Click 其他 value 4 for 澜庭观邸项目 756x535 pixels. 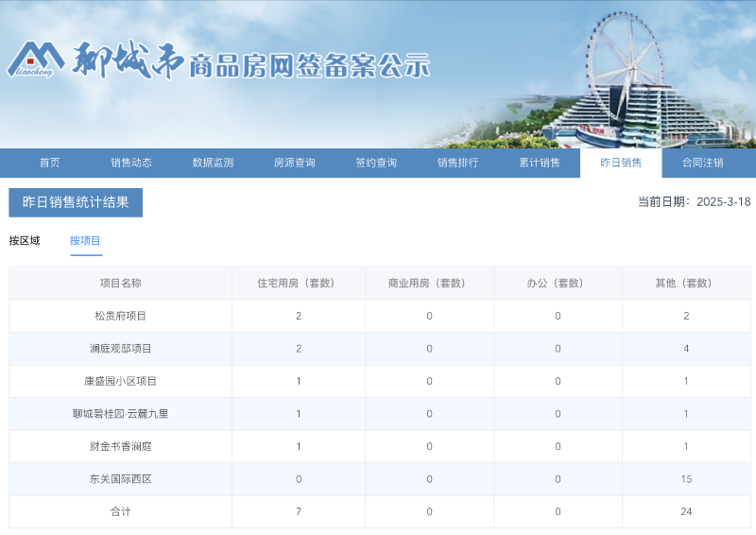pos(686,349)
